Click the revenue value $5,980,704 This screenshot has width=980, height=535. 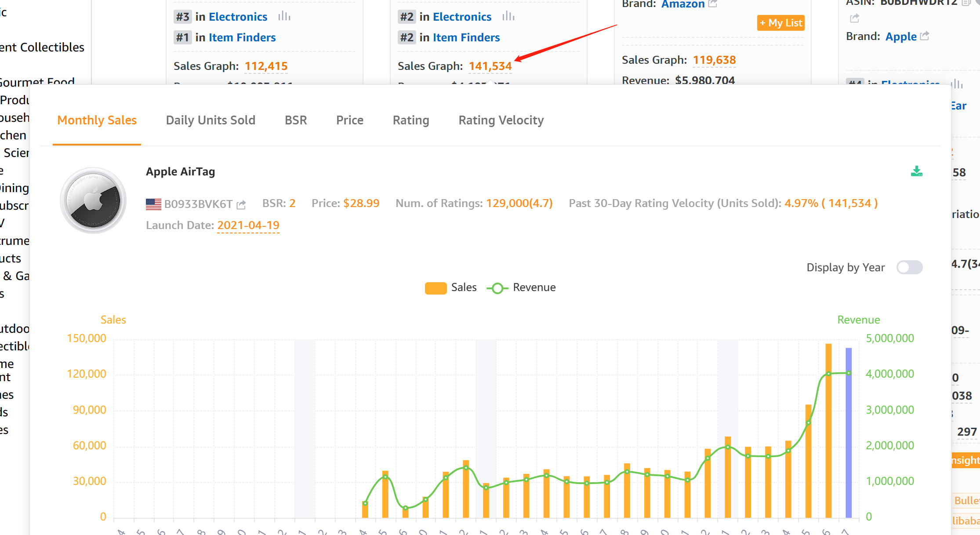pyautogui.click(x=705, y=80)
